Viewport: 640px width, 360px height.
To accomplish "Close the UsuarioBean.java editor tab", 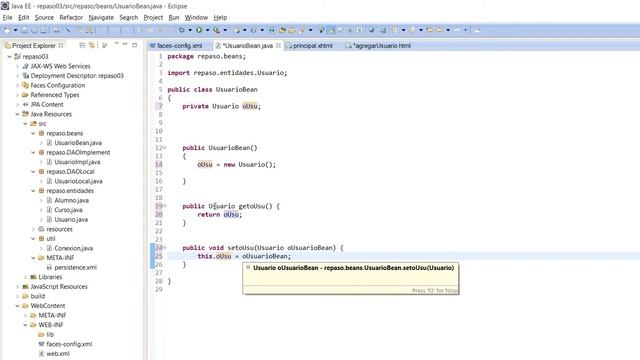I will (x=278, y=45).
